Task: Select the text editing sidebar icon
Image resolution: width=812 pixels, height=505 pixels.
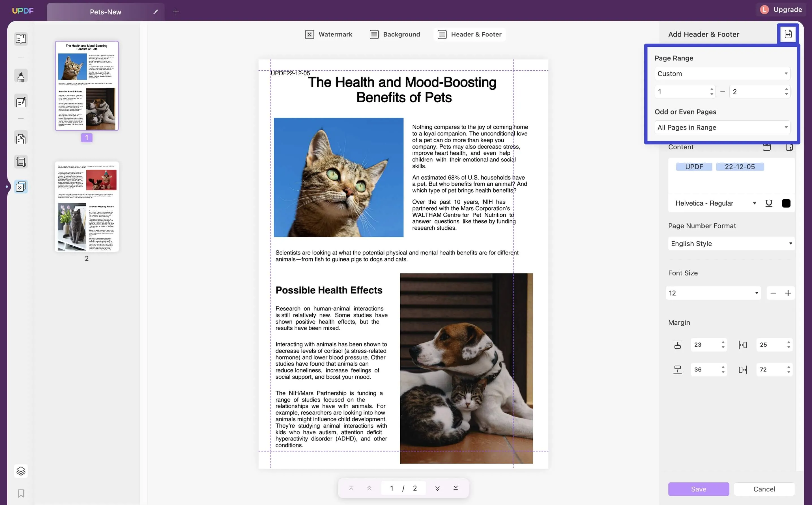Action: pyautogui.click(x=20, y=102)
